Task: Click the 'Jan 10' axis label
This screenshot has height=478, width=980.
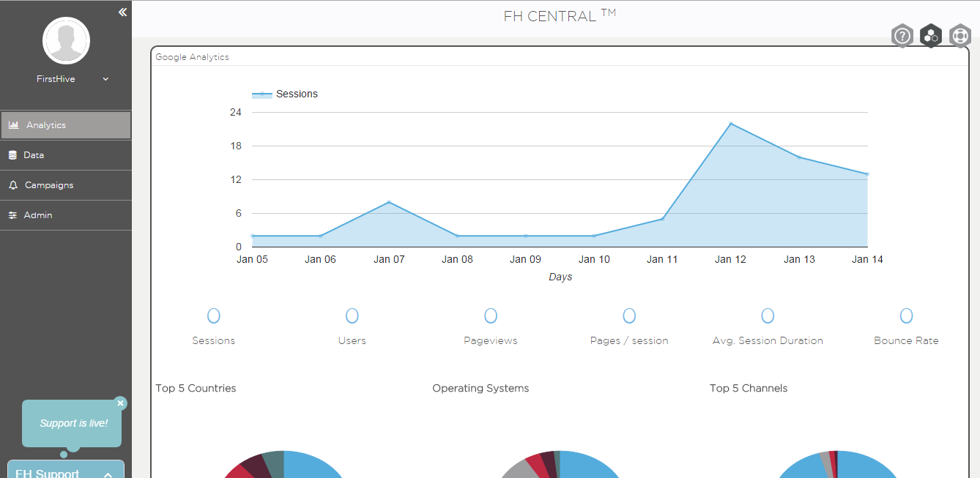Action: click(x=594, y=259)
